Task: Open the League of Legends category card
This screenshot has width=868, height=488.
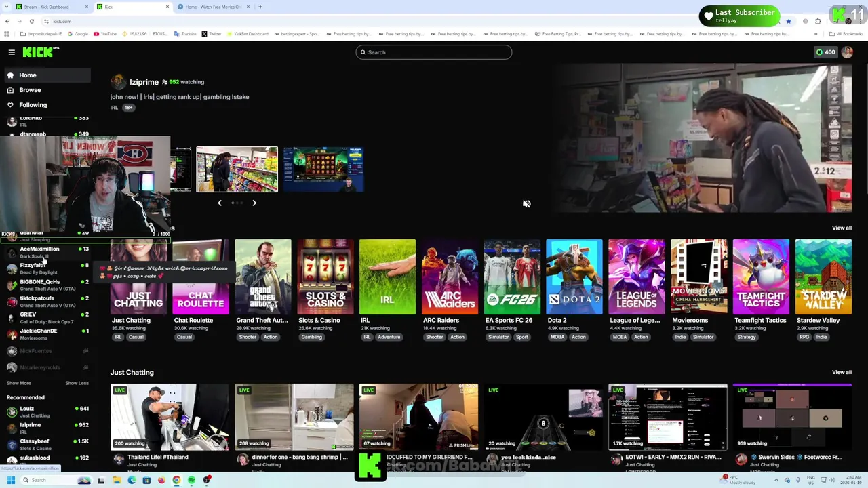Action: click(x=637, y=278)
